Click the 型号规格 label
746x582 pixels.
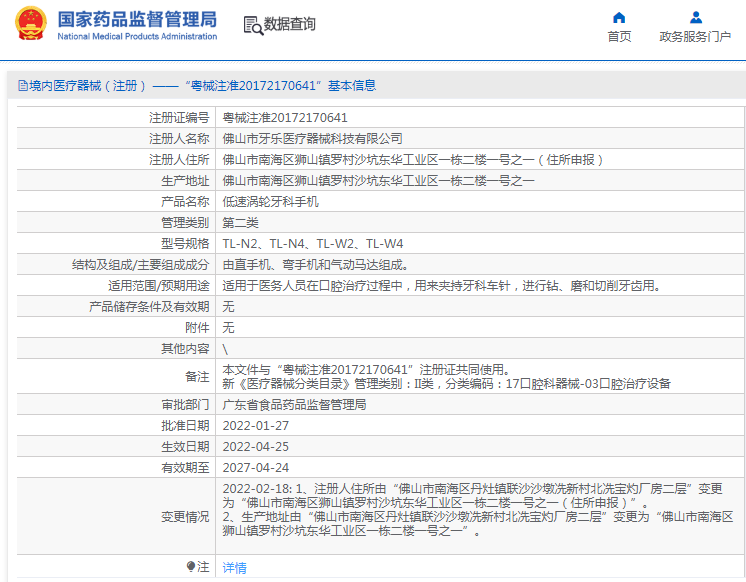(x=185, y=244)
